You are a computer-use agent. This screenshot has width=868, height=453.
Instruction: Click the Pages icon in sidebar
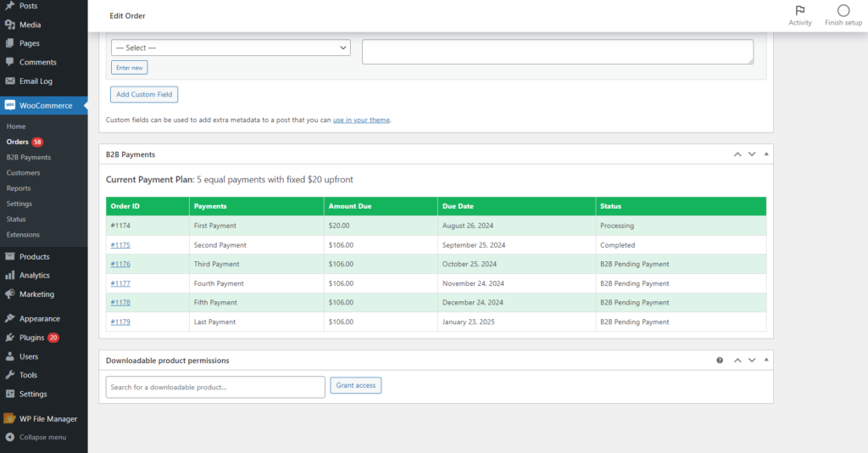pyautogui.click(x=10, y=43)
